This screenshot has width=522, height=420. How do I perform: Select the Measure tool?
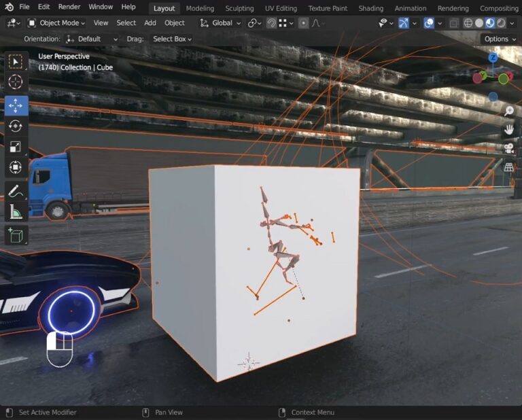click(16, 213)
